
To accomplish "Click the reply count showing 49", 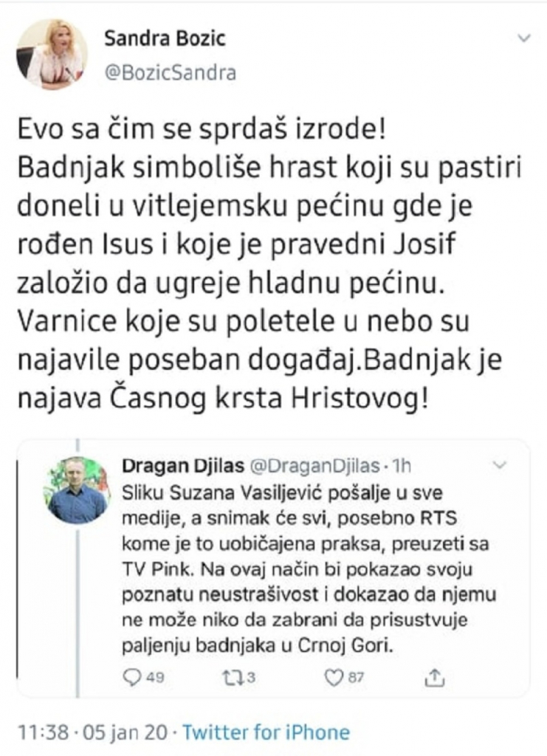I will [155, 675].
